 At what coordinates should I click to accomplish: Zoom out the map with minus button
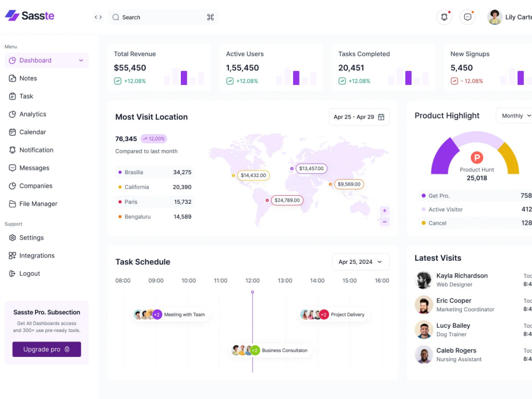[385, 222]
